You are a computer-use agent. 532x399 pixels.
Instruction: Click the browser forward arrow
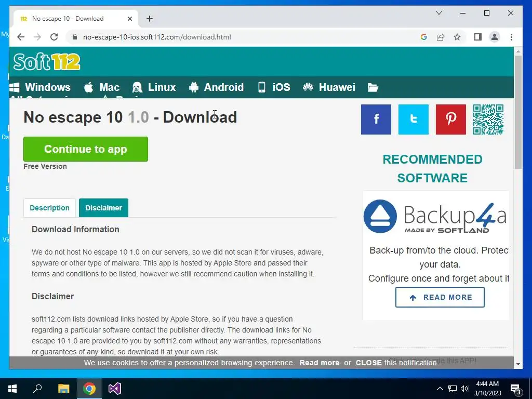[37, 37]
